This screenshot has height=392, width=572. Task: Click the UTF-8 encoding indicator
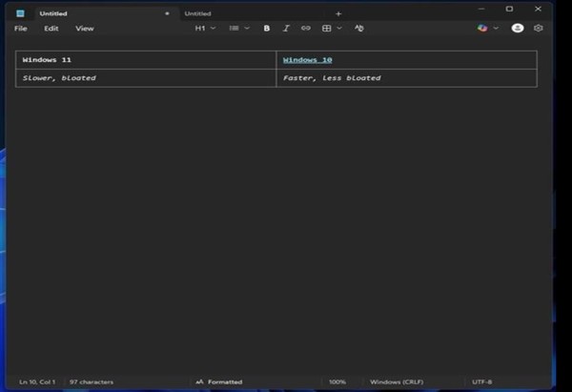tap(481, 382)
